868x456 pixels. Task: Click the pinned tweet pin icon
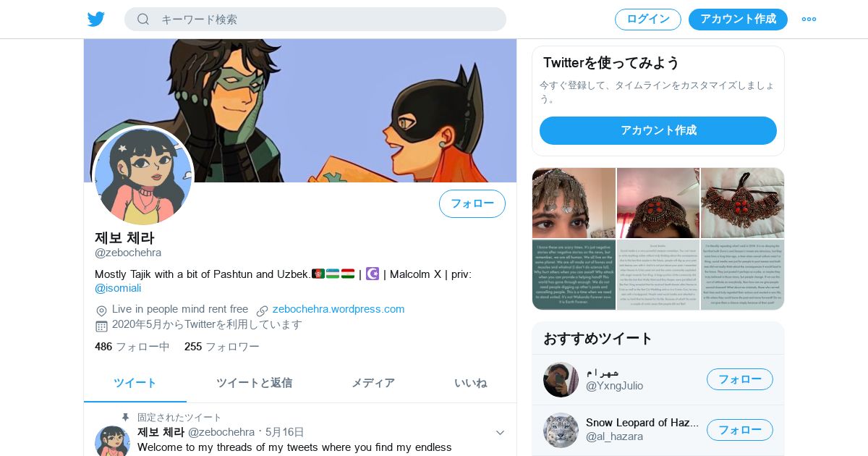tap(126, 418)
